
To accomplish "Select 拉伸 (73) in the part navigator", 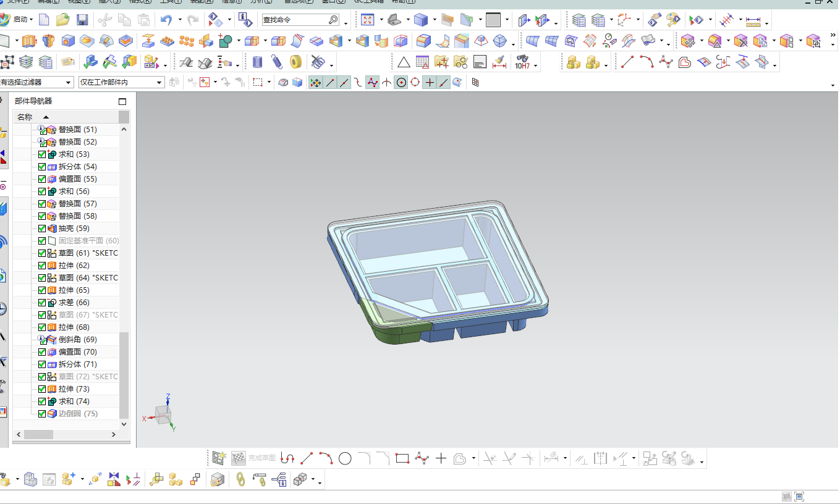I will (74, 389).
